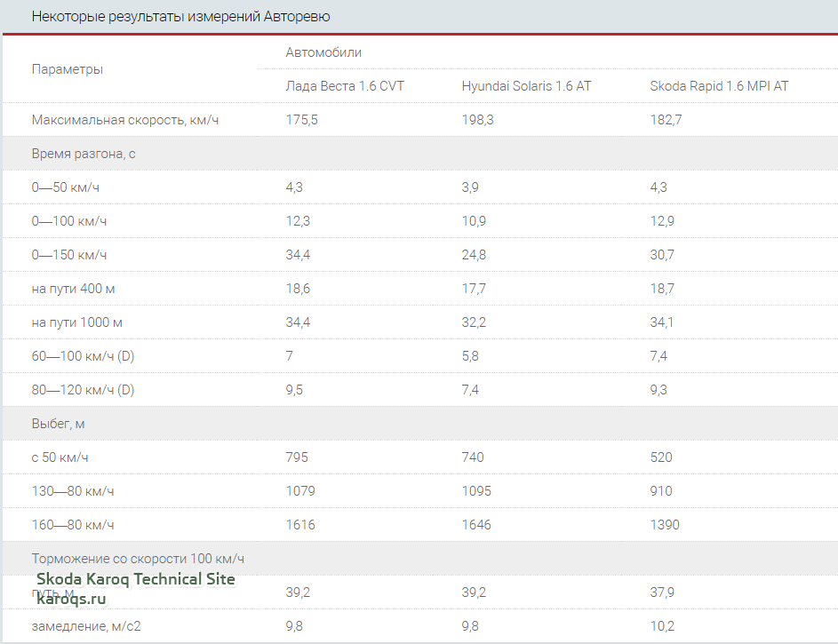Viewport: 838px width, 644px height.
Task: Click the value 1616 in the 160—80 row
Action: click(299, 525)
